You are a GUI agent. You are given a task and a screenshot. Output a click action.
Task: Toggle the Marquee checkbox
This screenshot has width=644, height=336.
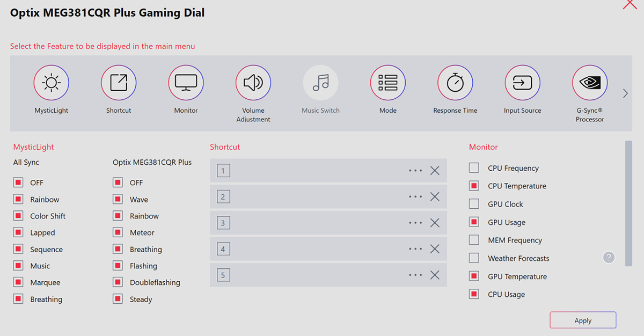click(18, 282)
